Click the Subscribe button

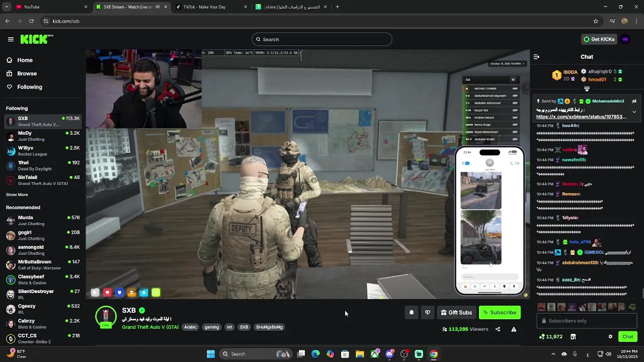tap(500, 313)
